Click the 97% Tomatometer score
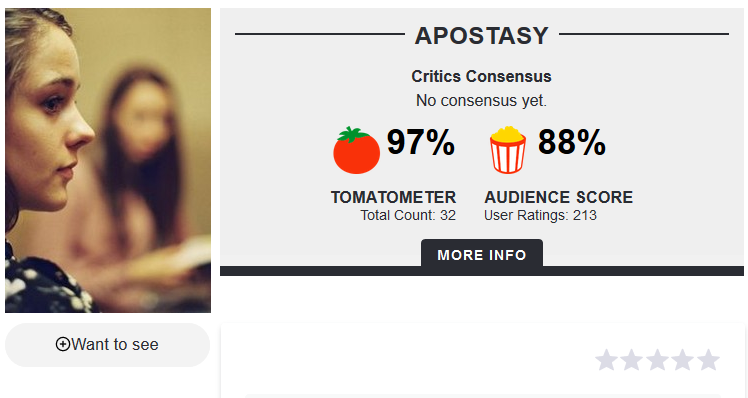This screenshot has width=748, height=398. pos(421,142)
